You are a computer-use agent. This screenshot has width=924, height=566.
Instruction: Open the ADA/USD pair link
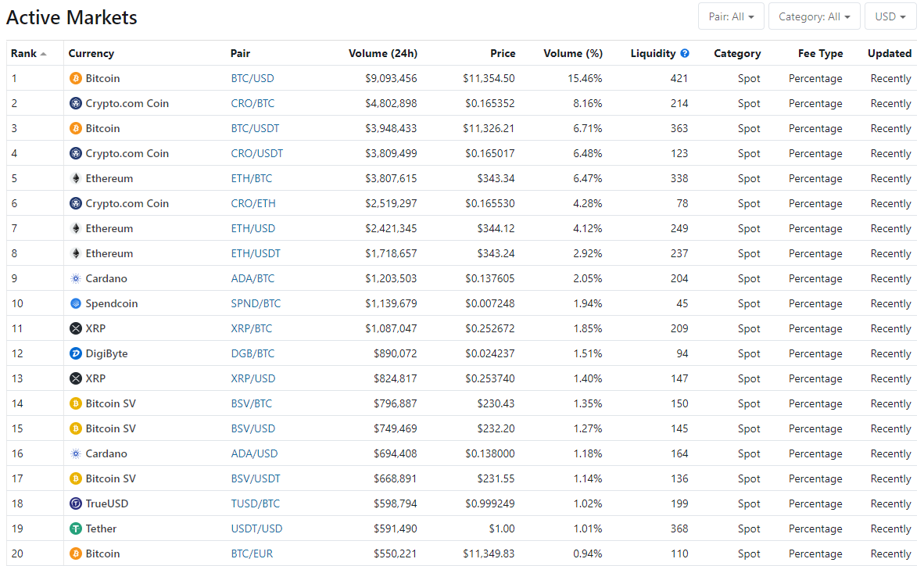(x=254, y=453)
